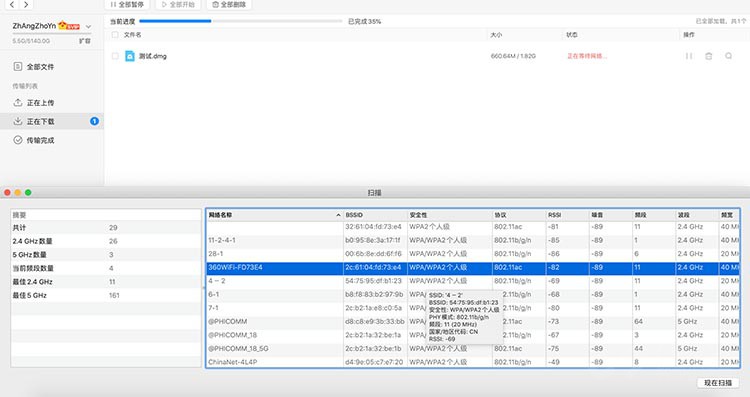
Task: Click the SVIP badge next to username
Action: (x=69, y=26)
